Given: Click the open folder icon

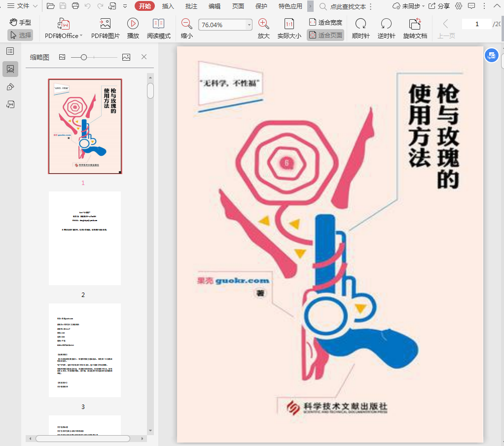Looking at the screenshot, I should [50, 6].
